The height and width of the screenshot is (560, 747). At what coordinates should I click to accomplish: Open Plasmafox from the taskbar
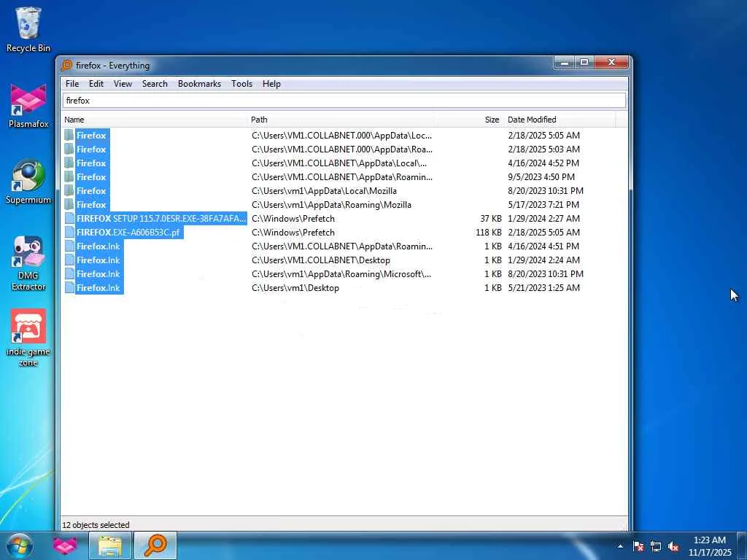(65, 545)
